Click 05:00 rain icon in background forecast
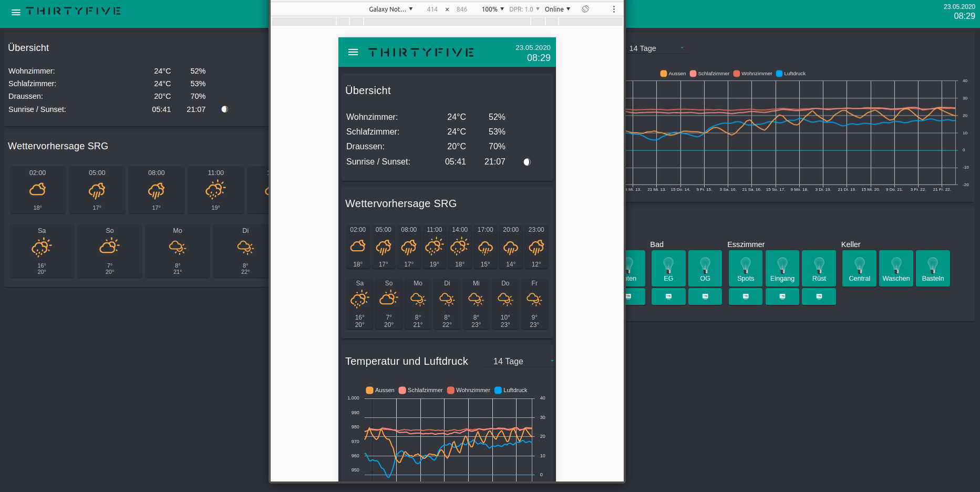 click(x=97, y=190)
